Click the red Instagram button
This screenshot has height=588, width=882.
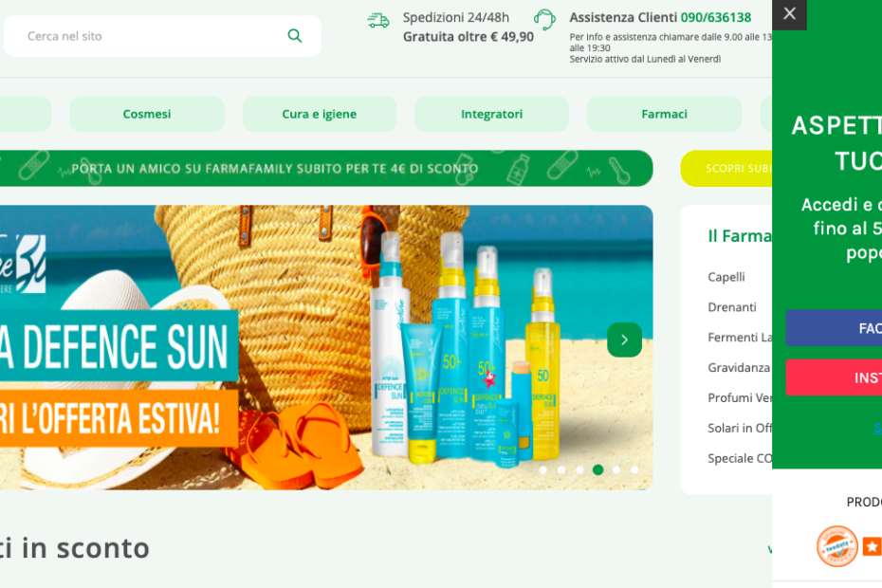pos(834,377)
